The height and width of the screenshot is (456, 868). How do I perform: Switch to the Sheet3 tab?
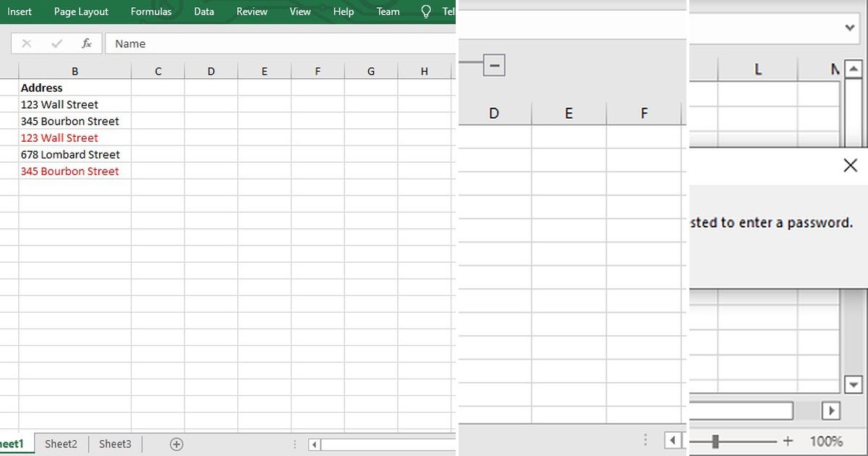pos(114,444)
